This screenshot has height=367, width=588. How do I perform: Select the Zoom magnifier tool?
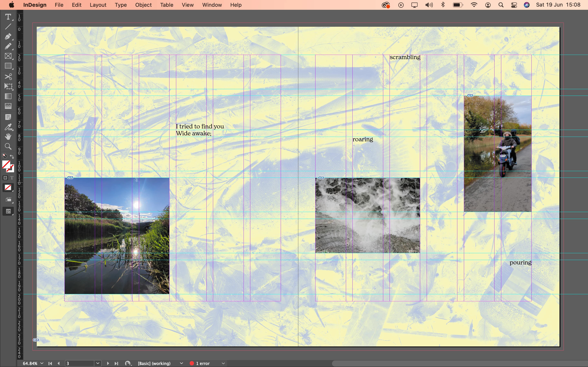tap(8, 147)
